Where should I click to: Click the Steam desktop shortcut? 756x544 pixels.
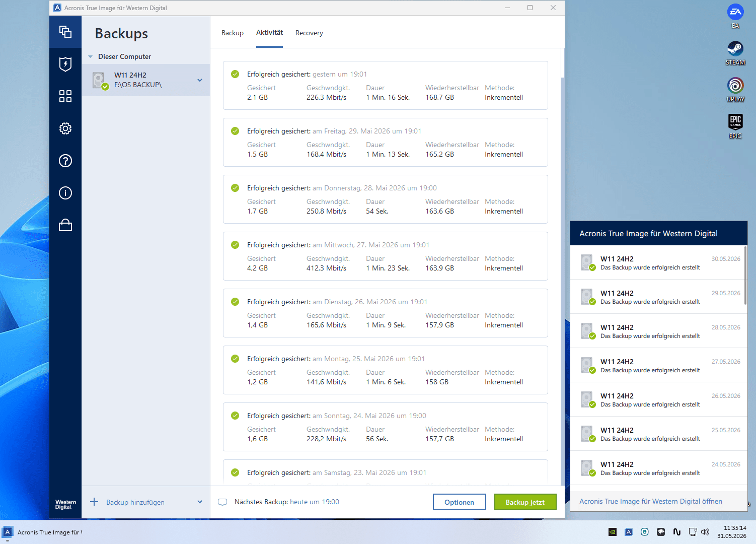pos(735,53)
